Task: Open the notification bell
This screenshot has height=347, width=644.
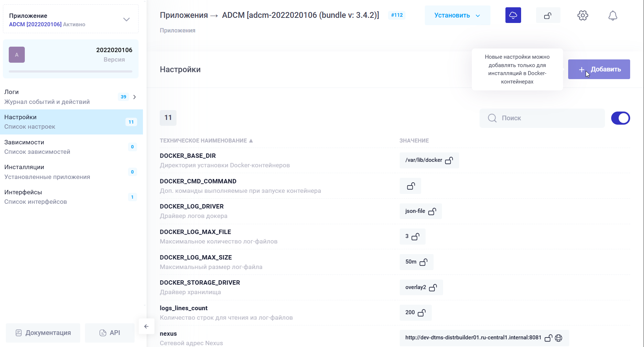Action: tap(613, 15)
